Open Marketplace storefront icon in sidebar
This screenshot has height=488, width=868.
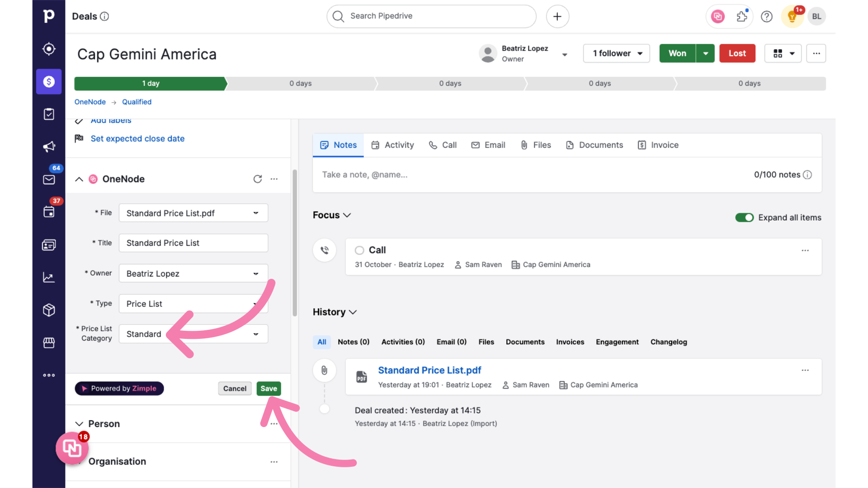click(49, 343)
